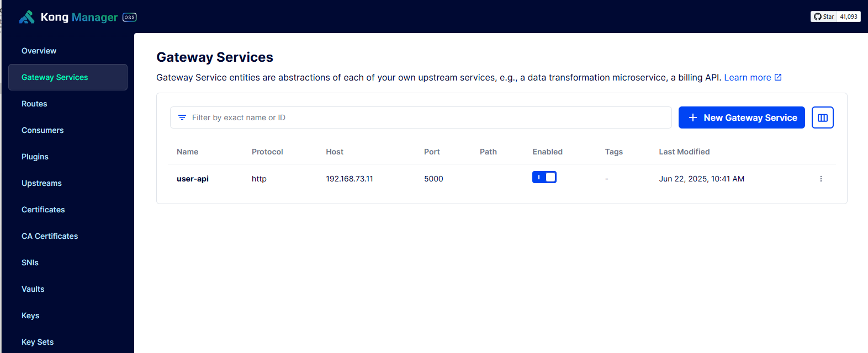The height and width of the screenshot is (353, 868).
Task: Open the column visibility settings icon
Action: (823, 117)
